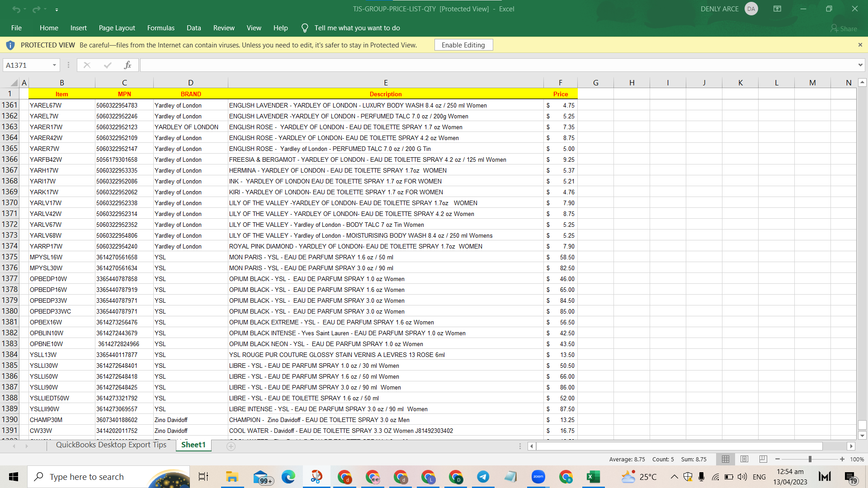
Task: Click the ENG language indicator
Action: pos(759,477)
